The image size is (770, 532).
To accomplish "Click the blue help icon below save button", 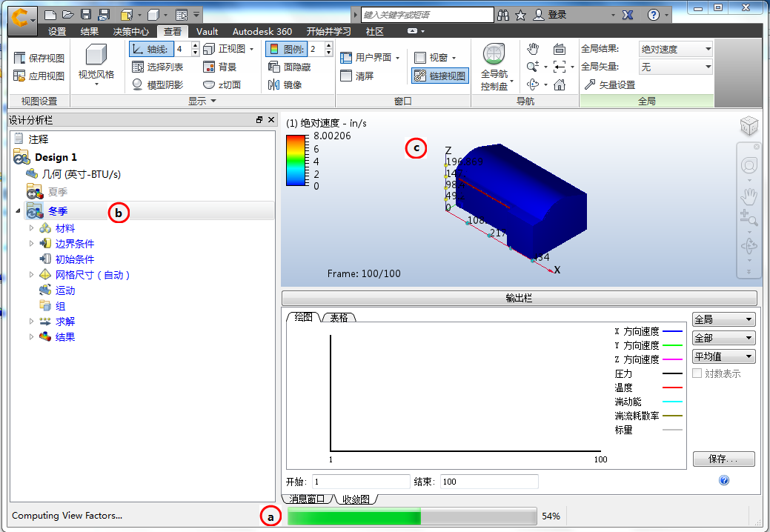I will tap(724, 480).
